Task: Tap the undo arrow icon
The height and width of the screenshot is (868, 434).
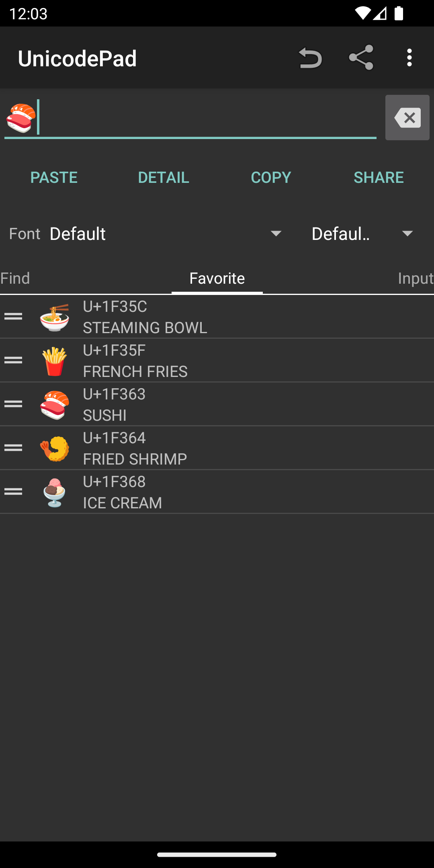Action: (x=310, y=58)
